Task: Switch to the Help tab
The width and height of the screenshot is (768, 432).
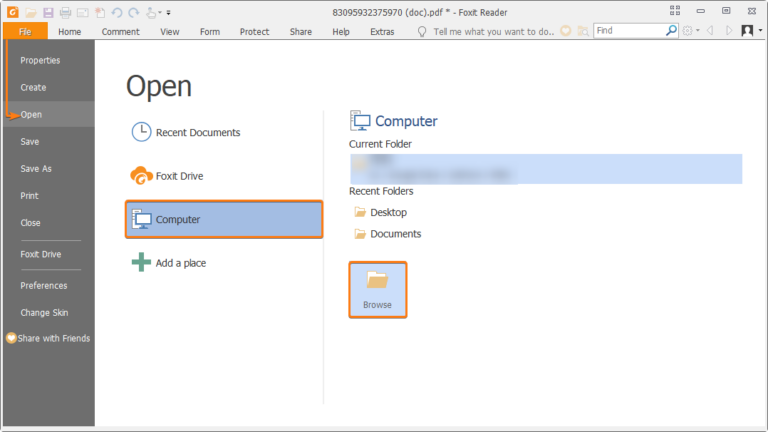Action: click(341, 31)
